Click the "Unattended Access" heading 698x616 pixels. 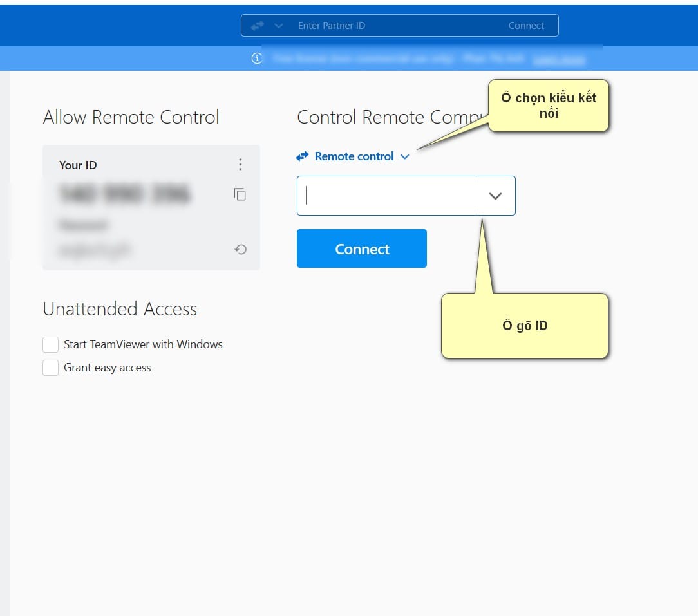click(120, 309)
